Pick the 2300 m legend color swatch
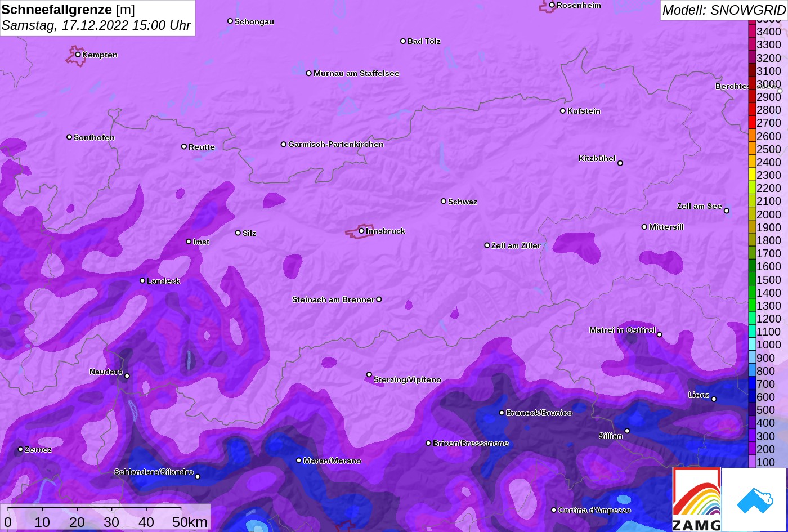This screenshot has height=532, width=788. 752,175
